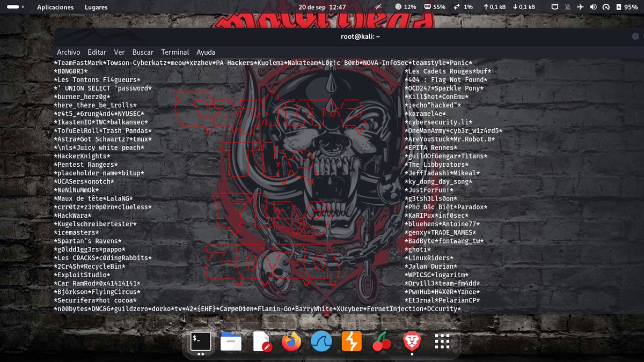Click the line *burner_herz0g*
The height and width of the screenshot is (362, 644).
[x=82, y=97]
